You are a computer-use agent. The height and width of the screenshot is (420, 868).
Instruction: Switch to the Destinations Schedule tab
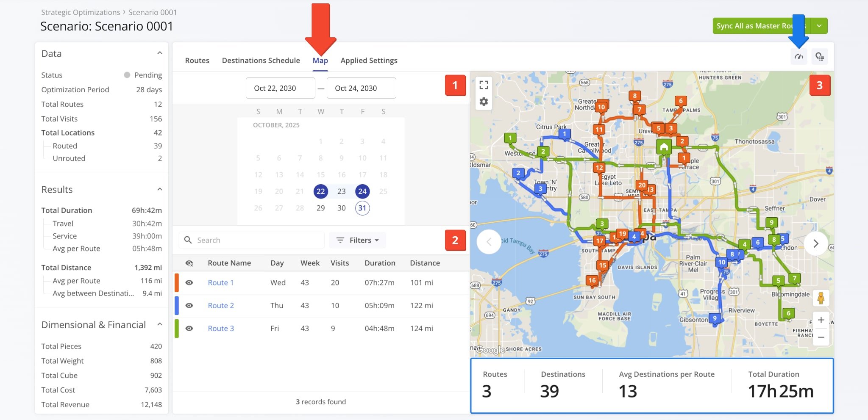coord(261,61)
